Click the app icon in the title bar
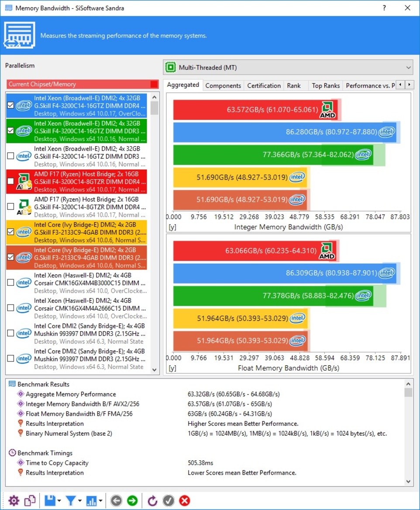Viewport: 420px width, 510px height. point(8,8)
